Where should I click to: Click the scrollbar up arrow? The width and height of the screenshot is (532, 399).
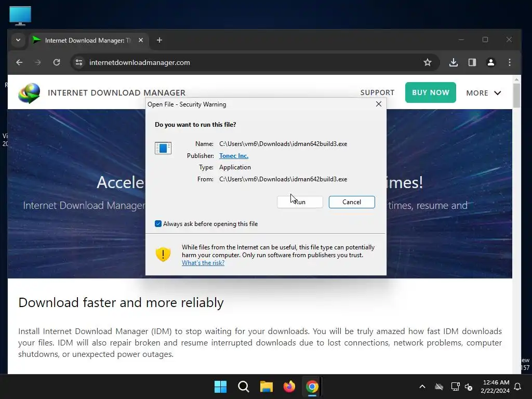[516, 79]
